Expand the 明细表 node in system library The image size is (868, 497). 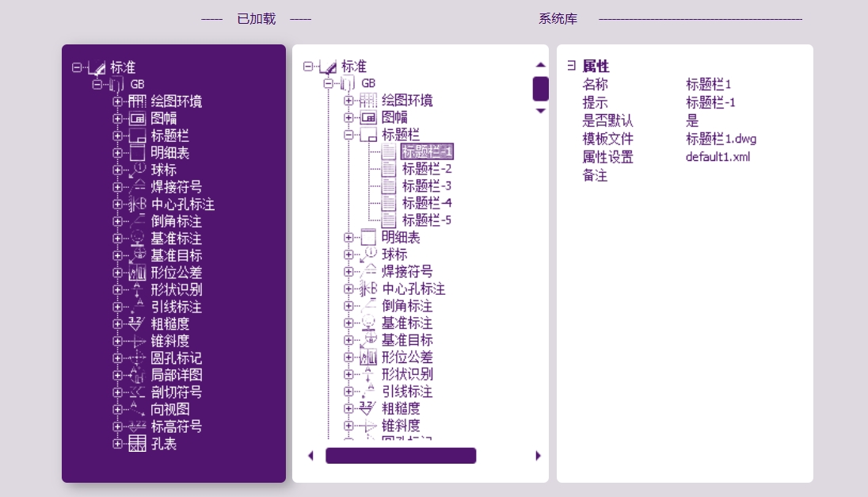point(348,237)
